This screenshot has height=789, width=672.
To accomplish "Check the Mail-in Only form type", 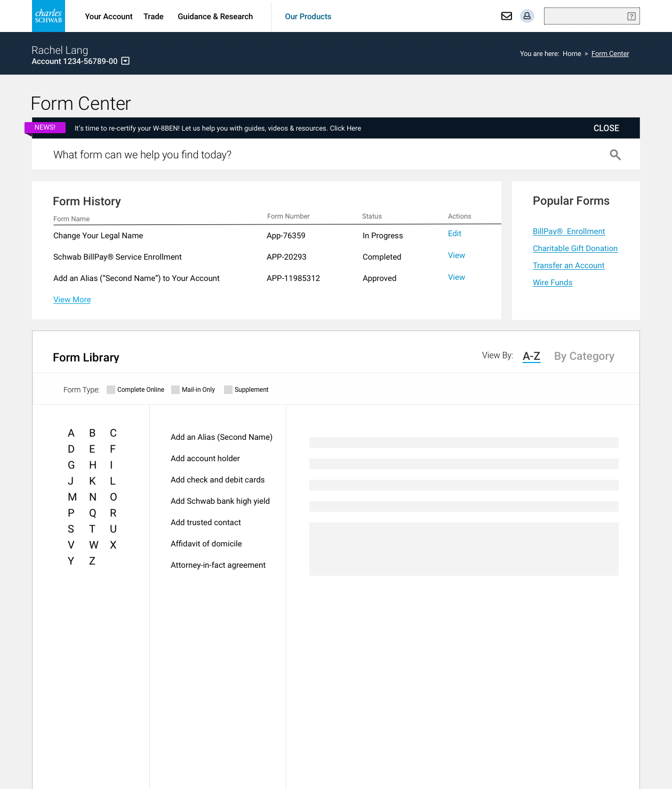I will [175, 390].
